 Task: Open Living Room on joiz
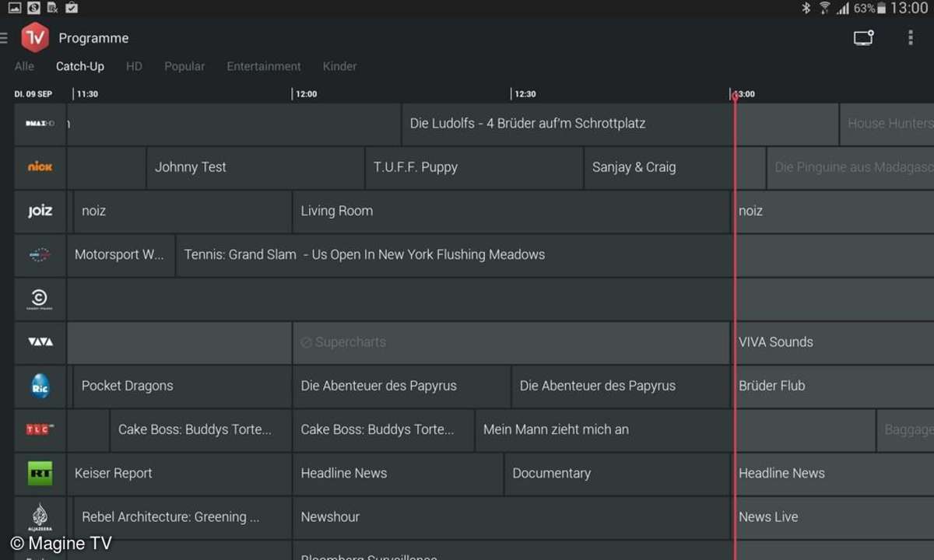click(511, 211)
